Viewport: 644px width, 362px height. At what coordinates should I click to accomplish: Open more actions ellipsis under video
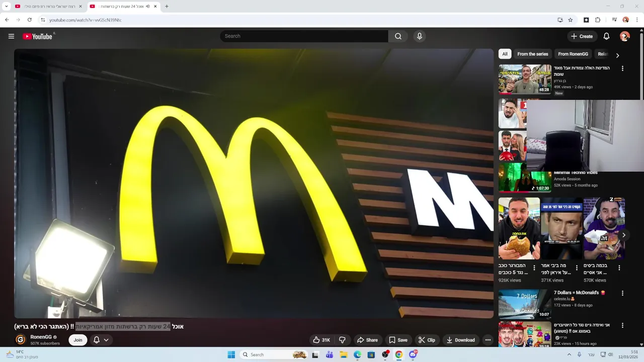(x=488, y=340)
